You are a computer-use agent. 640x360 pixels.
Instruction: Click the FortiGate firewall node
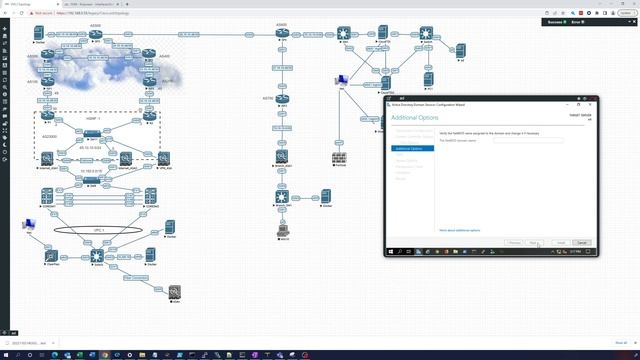point(339,158)
